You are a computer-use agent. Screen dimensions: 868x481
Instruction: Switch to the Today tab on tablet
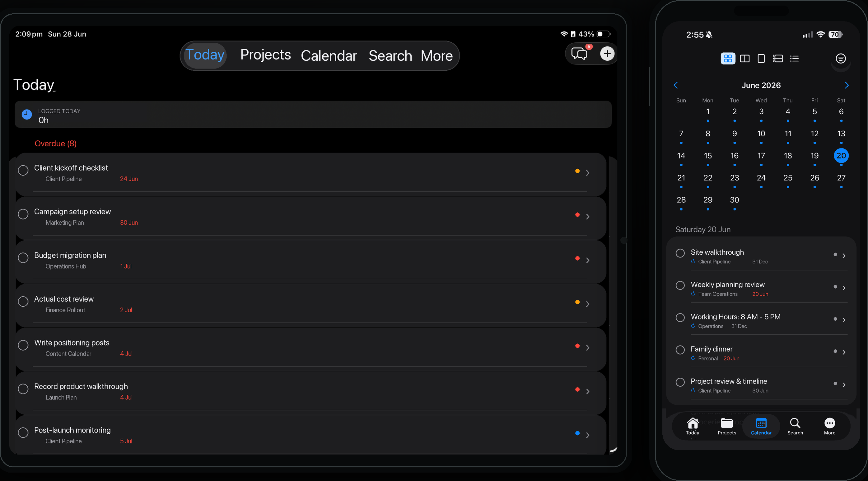(x=205, y=55)
